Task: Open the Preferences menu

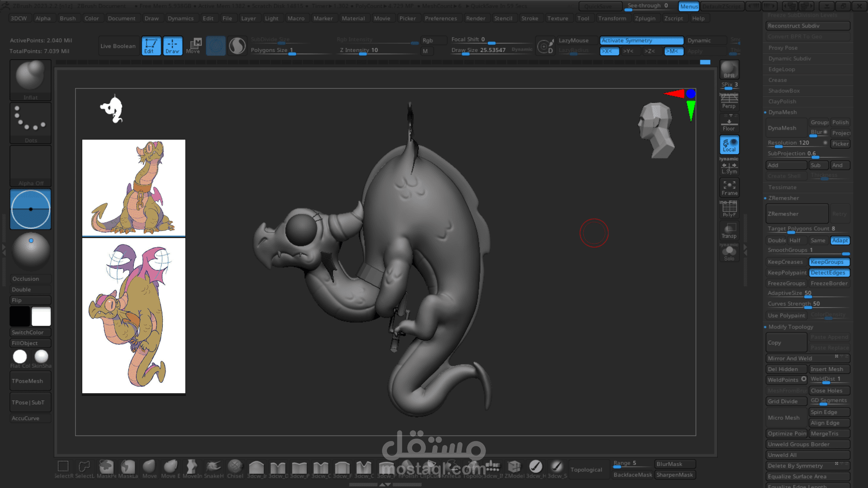Action: point(440,19)
